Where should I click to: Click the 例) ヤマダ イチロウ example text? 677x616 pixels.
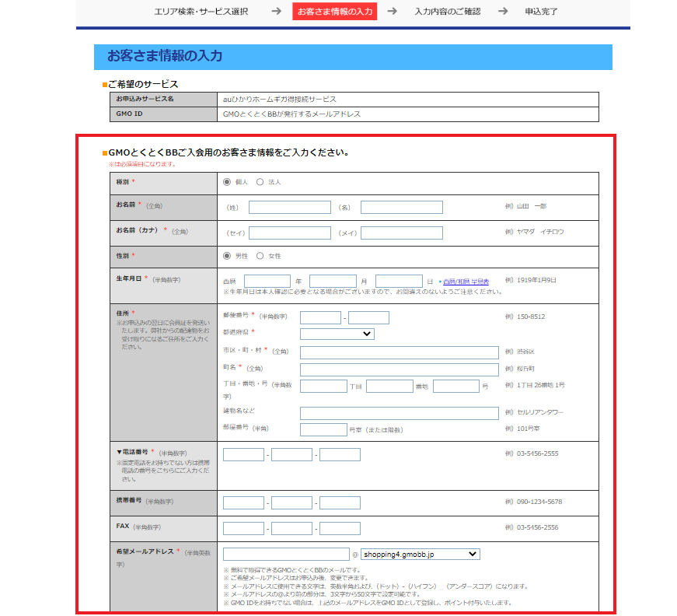[x=535, y=232]
